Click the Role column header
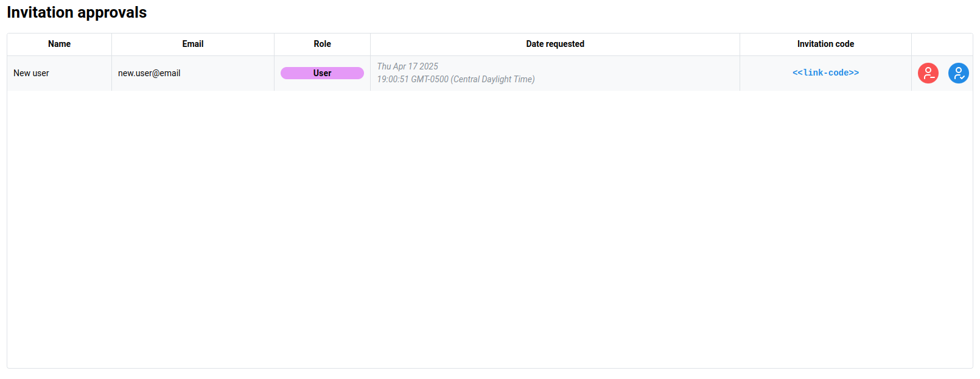Screen dimensions: 980x379 [x=322, y=44]
